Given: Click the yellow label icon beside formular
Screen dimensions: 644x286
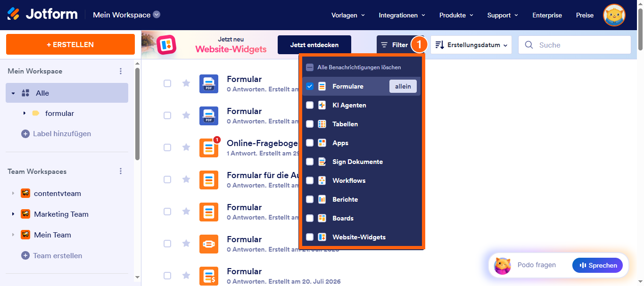Looking at the screenshot, I should point(36,113).
